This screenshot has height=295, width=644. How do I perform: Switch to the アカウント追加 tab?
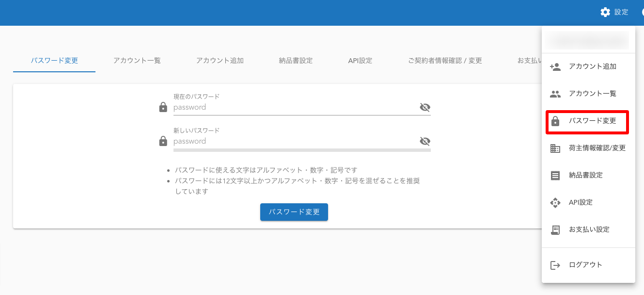pyautogui.click(x=220, y=61)
